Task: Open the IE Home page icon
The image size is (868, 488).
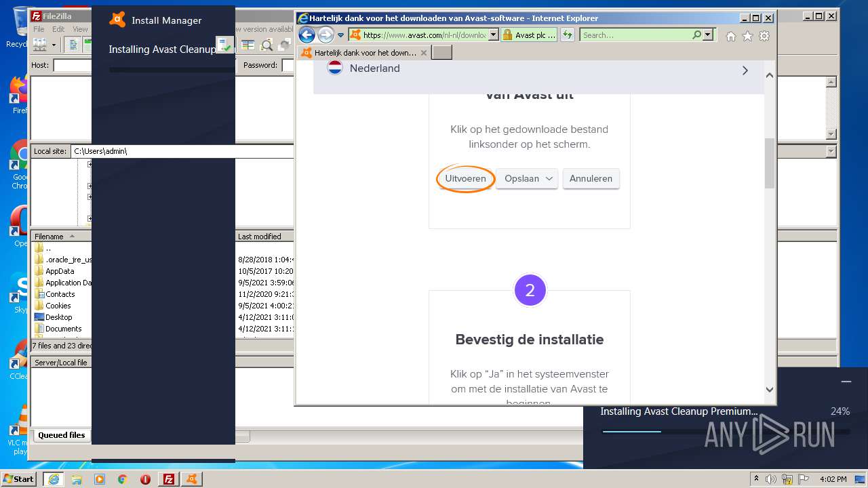Action: [731, 37]
